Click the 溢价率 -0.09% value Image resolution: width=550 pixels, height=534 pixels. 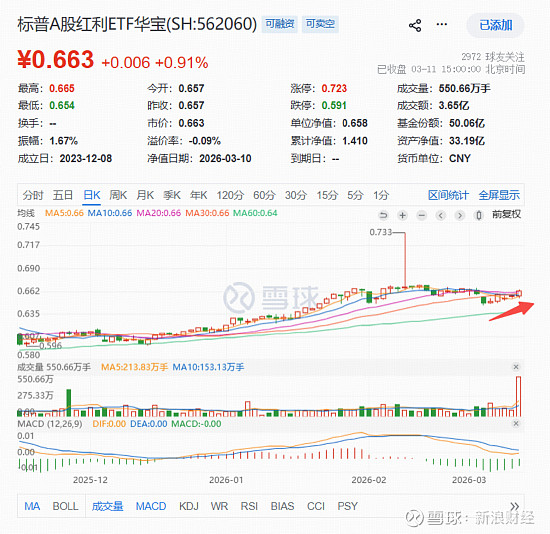click(x=204, y=141)
